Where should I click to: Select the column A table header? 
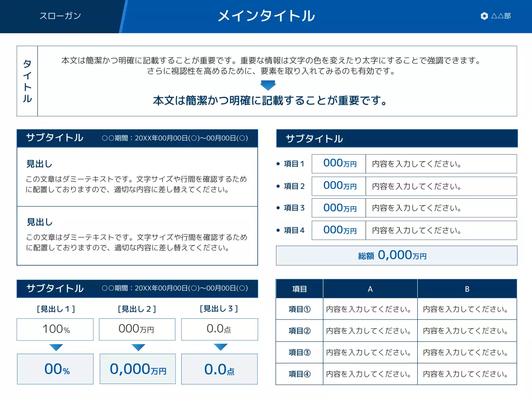[x=370, y=288]
